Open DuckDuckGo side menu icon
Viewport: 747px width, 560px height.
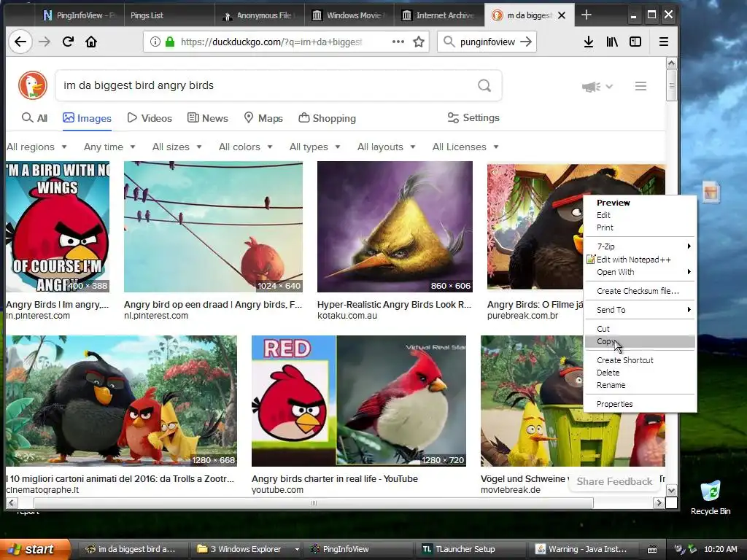pos(640,86)
